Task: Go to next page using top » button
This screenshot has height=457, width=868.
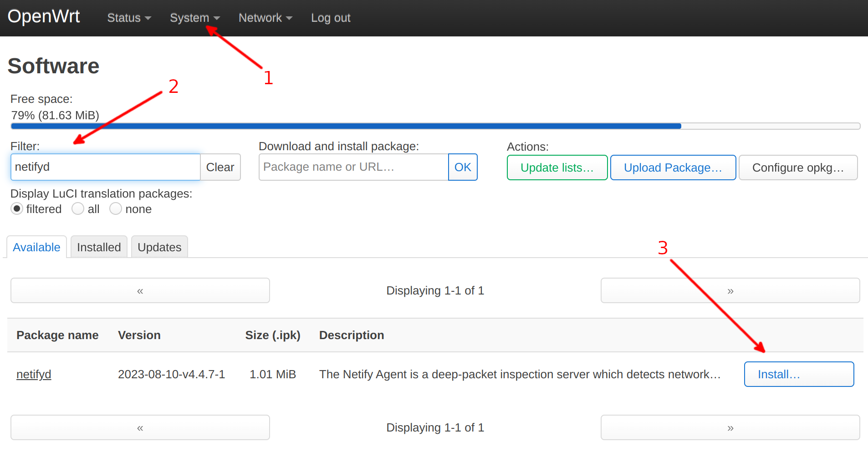Action: 730,290
